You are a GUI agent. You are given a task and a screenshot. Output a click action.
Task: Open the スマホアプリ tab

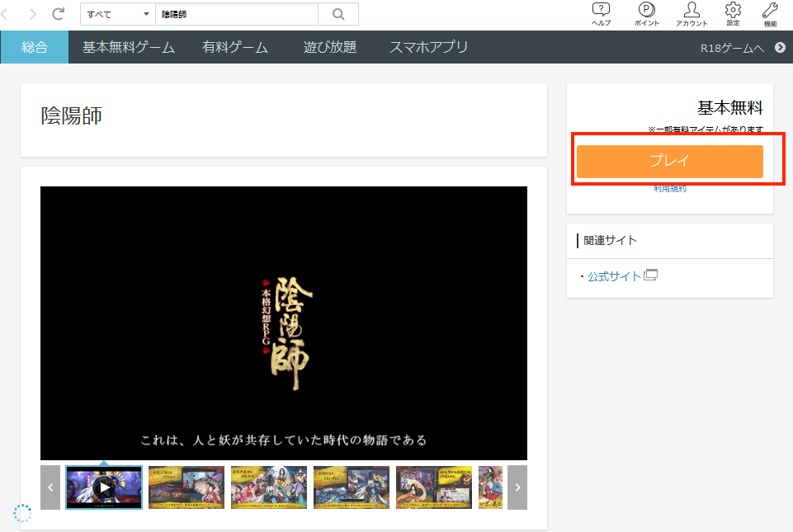[x=428, y=47]
